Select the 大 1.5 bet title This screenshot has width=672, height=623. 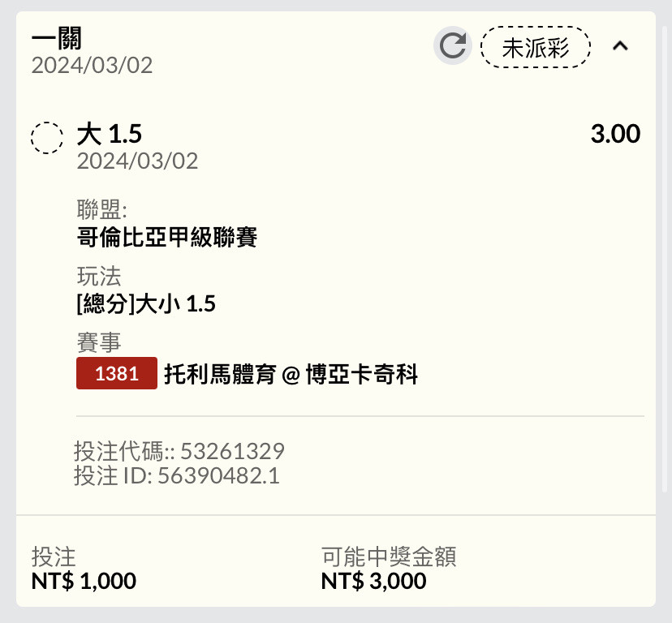pyautogui.click(x=110, y=134)
